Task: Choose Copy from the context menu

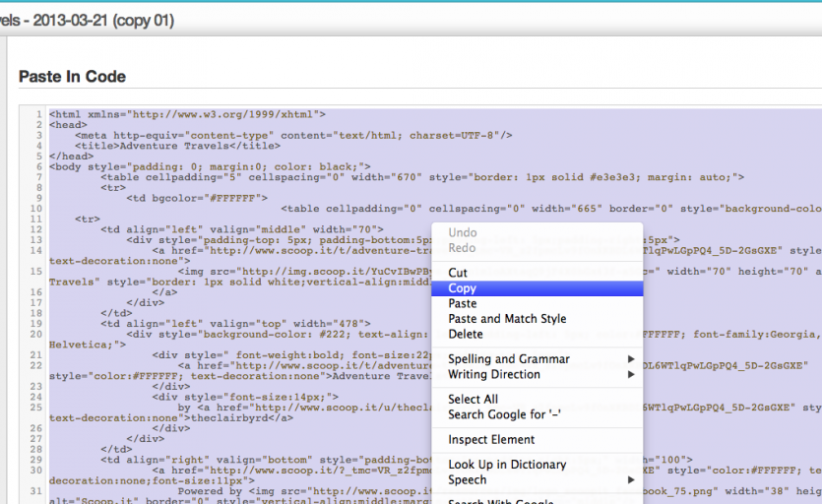Action: 463,288
